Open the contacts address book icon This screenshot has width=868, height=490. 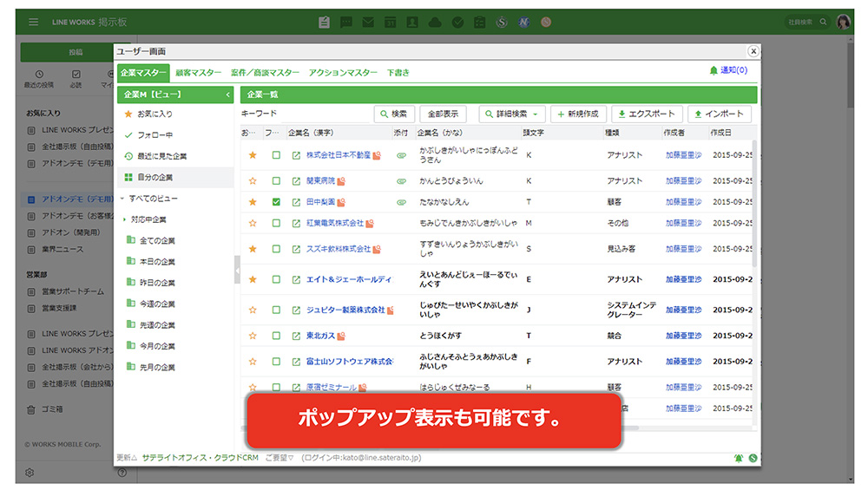(412, 23)
